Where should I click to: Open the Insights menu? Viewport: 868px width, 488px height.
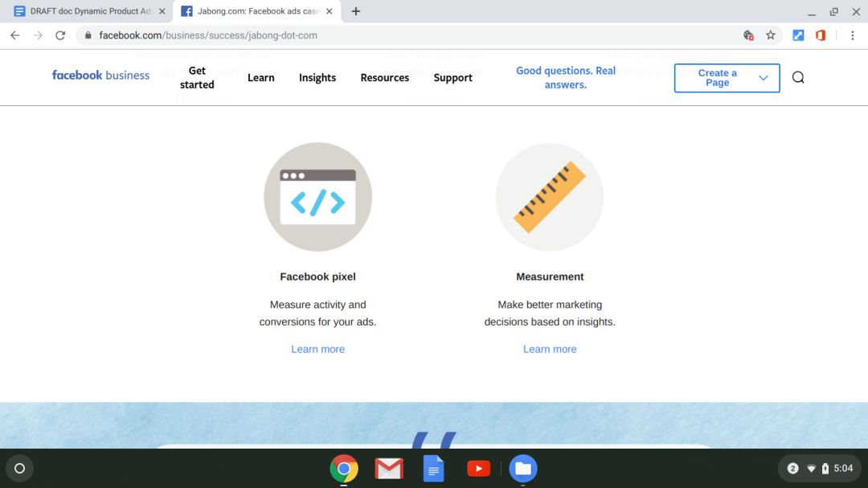pyautogui.click(x=317, y=78)
